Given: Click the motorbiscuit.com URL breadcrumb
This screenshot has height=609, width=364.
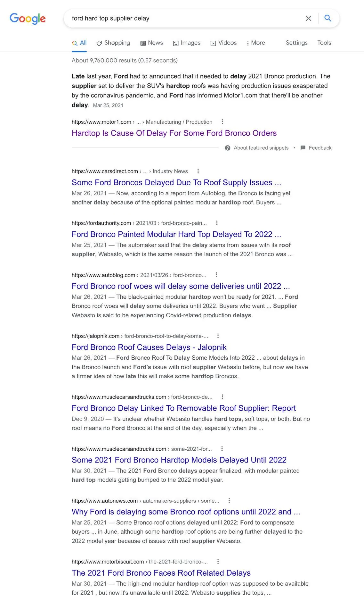Looking at the screenshot, I should 140,562.
